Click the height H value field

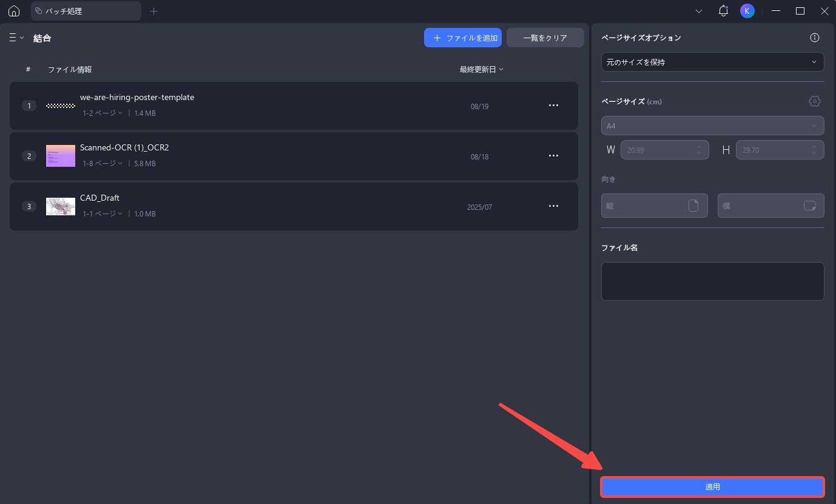pos(780,150)
